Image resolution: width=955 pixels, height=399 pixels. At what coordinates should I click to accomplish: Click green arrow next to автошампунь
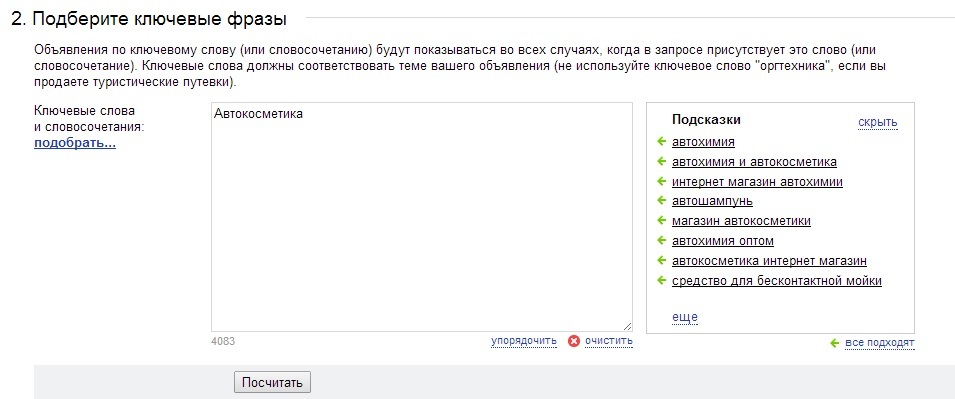pos(662,200)
